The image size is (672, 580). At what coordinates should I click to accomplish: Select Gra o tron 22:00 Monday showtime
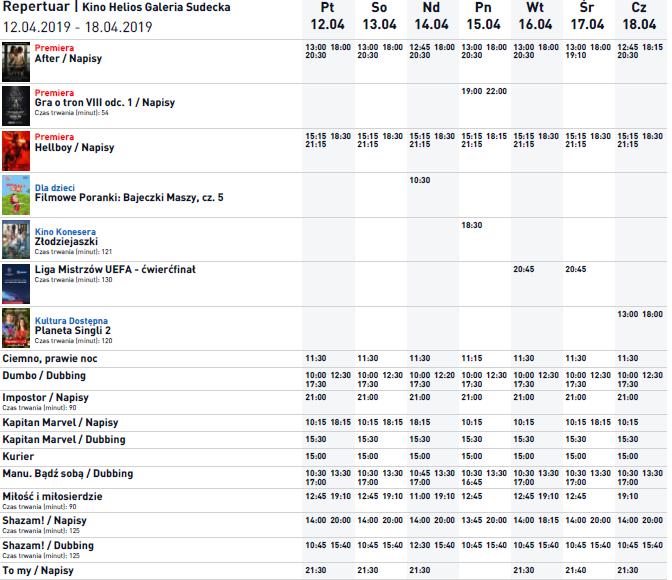point(496,91)
